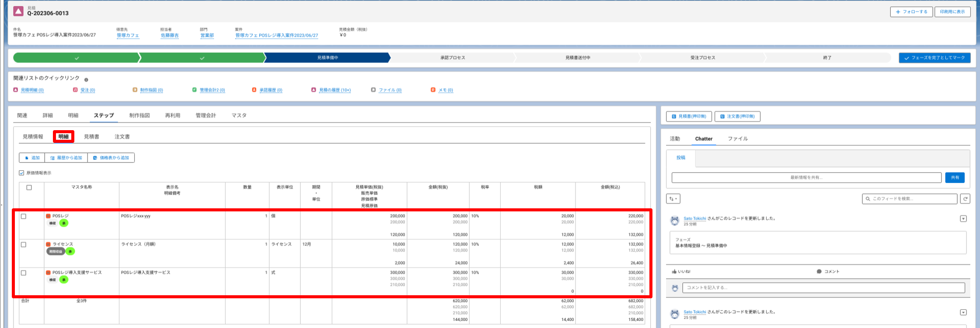Click the 履歴から追加 button
This screenshot has height=328, width=980.
[x=66, y=158]
